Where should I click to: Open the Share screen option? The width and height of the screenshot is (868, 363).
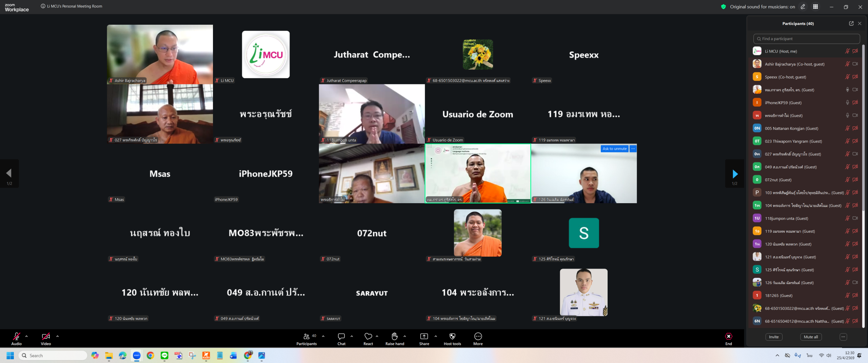point(424,338)
